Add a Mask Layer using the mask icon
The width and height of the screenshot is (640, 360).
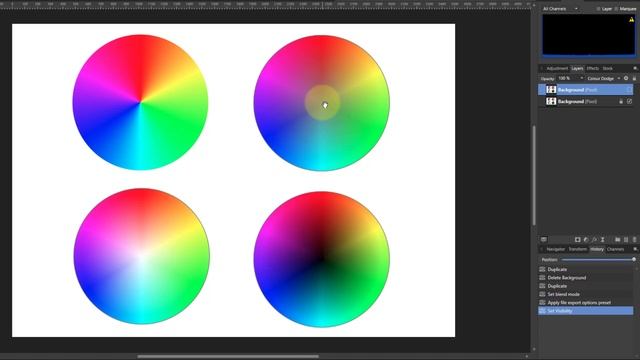[578, 240]
